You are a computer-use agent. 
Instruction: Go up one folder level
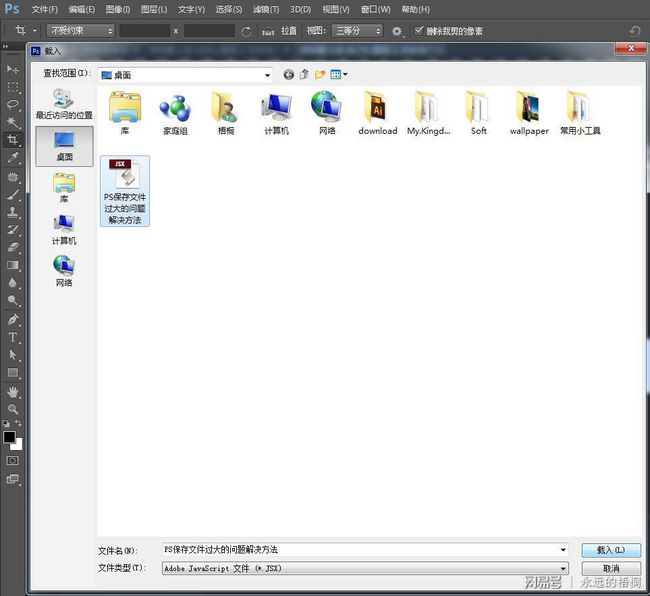(304, 75)
